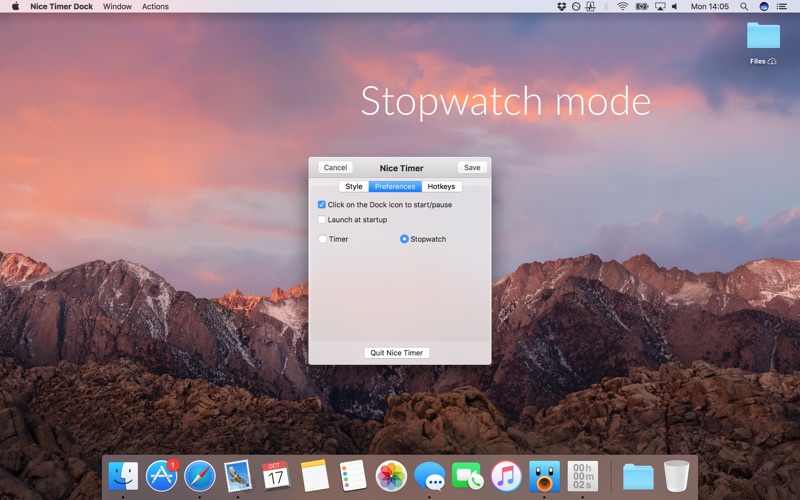Click Cancel in the Nice Timer dialog

(x=335, y=167)
